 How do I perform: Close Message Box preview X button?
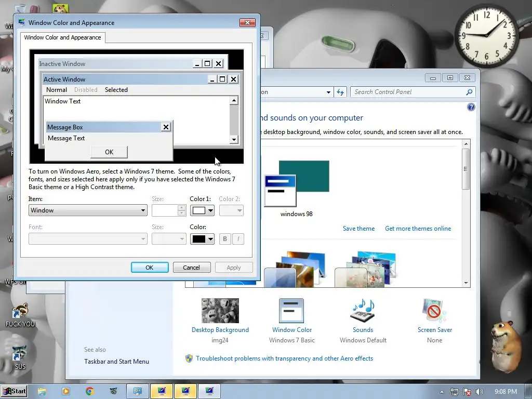click(166, 127)
